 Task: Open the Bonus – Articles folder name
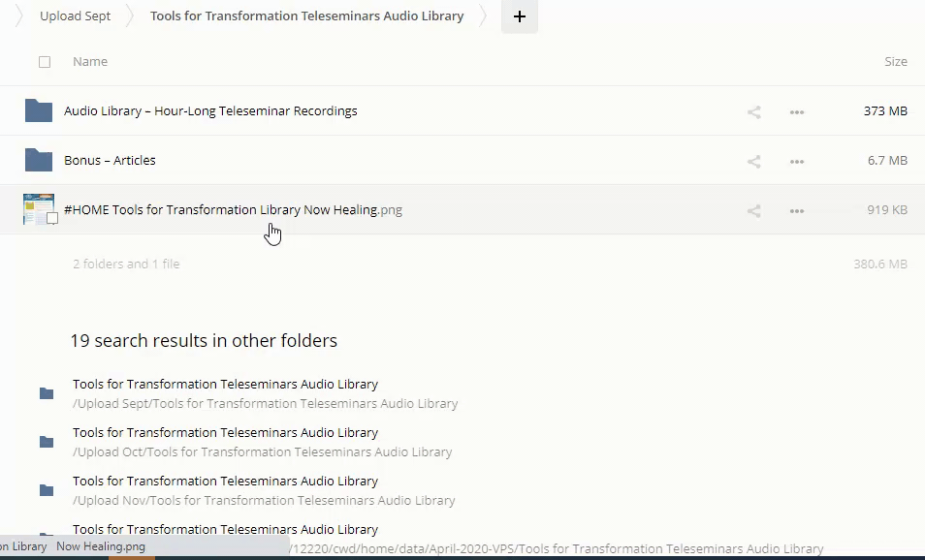(x=110, y=161)
